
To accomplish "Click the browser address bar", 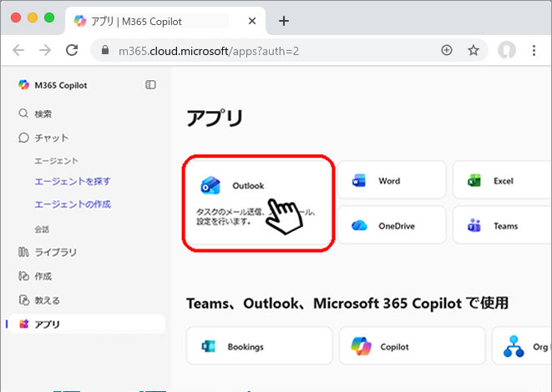I will [x=267, y=50].
